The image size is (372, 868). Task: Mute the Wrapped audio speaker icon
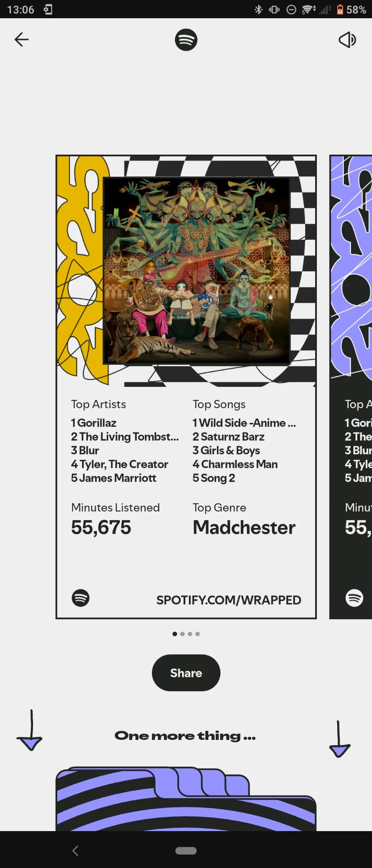coord(347,40)
